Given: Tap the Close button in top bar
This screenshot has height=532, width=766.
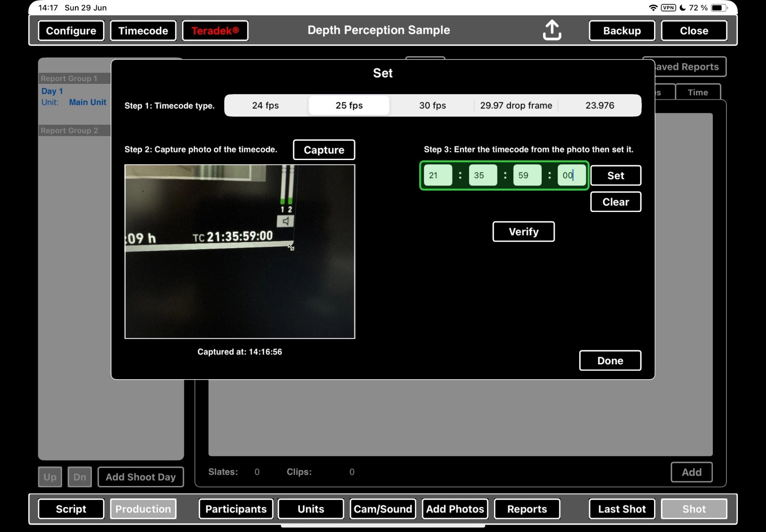Looking at the screenshot, I should coord(694,31).
